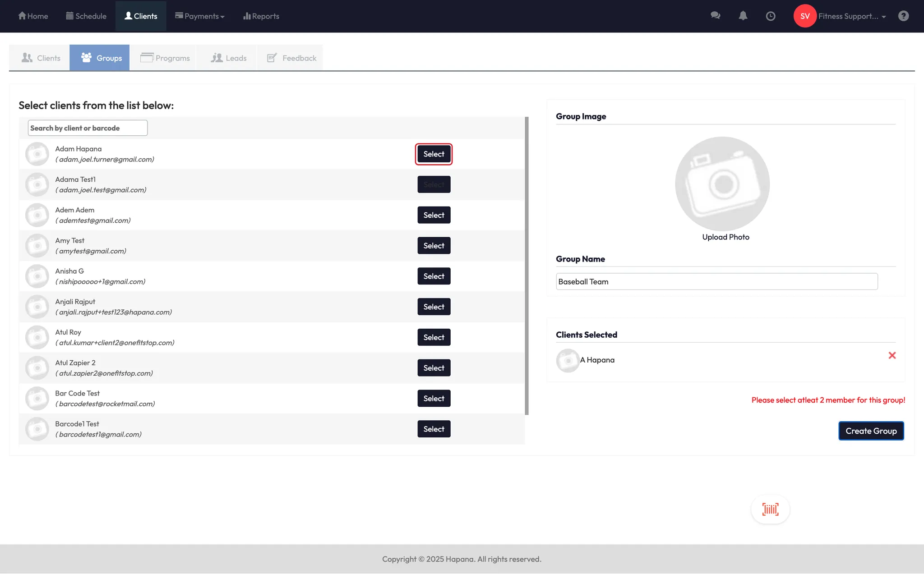The height and width of the screenshot is (574, 924).
Task: Click the client list scrollbar
Action: tap(527, 266)
